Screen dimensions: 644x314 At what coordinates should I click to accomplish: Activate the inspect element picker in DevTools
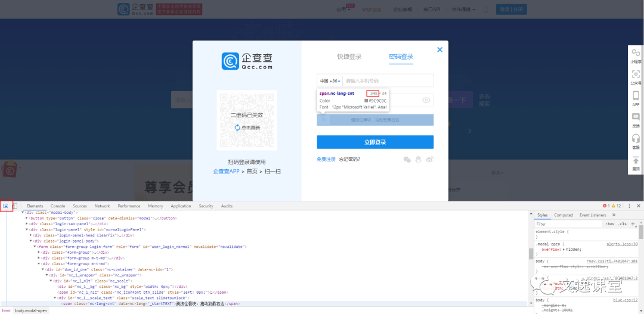click(x=6, y=206)
